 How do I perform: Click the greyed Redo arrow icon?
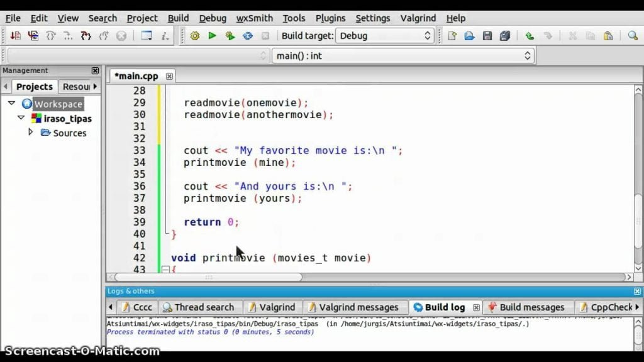548,36
